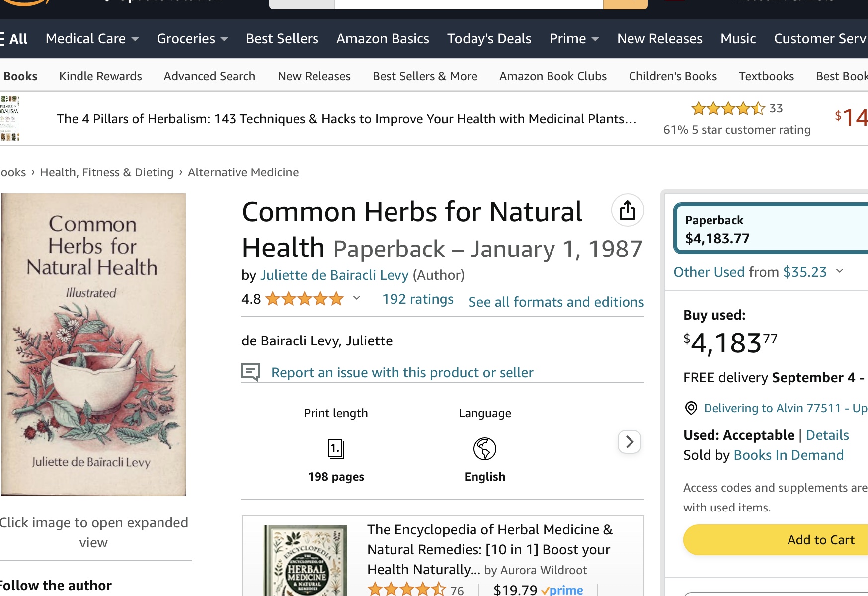Expand the star rating breakdown chevron
This screenshot has height=596, width=868.
tap(356, 298)
